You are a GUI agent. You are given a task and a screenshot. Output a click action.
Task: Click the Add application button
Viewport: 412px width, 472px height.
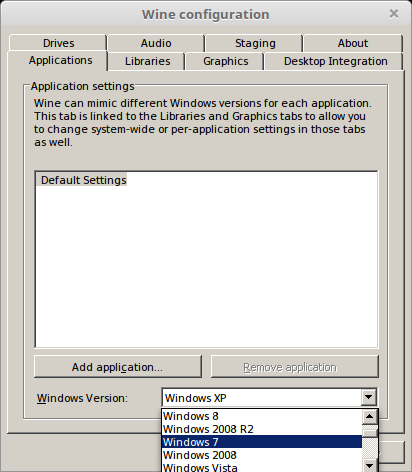[x=118, y=367]
